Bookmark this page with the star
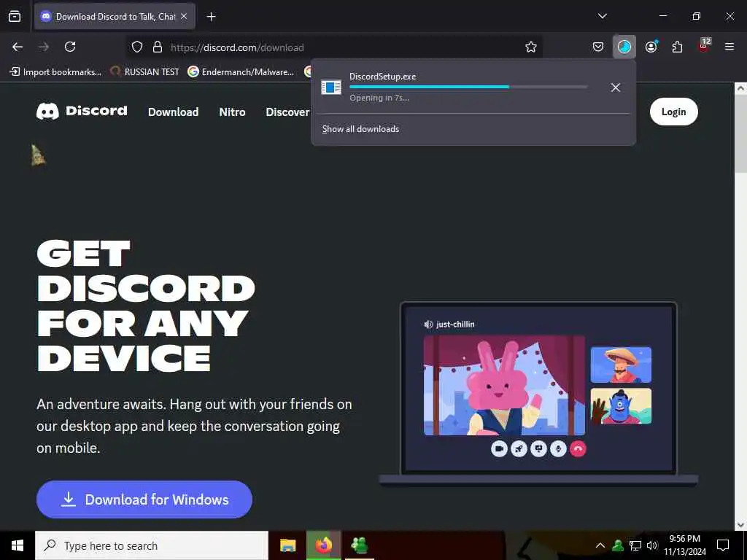 [531, 47]
